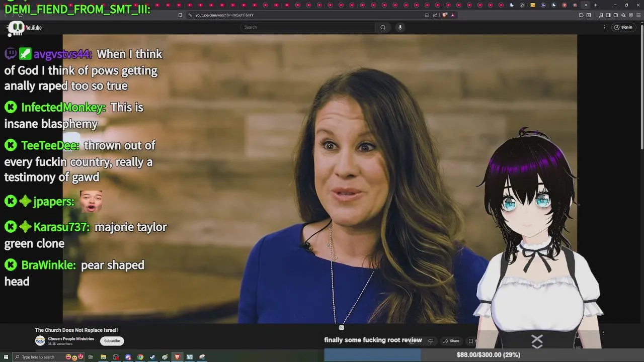Click the browser address bar URL
The height and width of the screenshot is (362, 644).
(224, 15)
